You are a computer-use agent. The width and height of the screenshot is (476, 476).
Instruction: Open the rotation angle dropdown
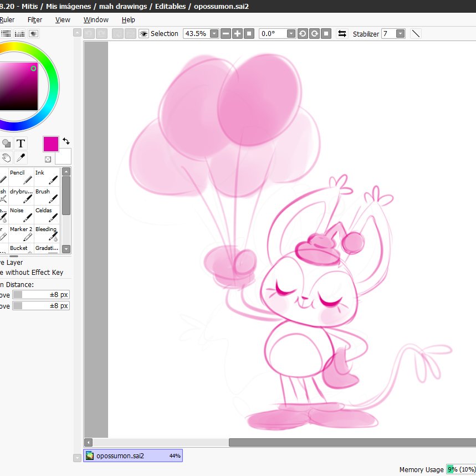[x=291, y=34]
